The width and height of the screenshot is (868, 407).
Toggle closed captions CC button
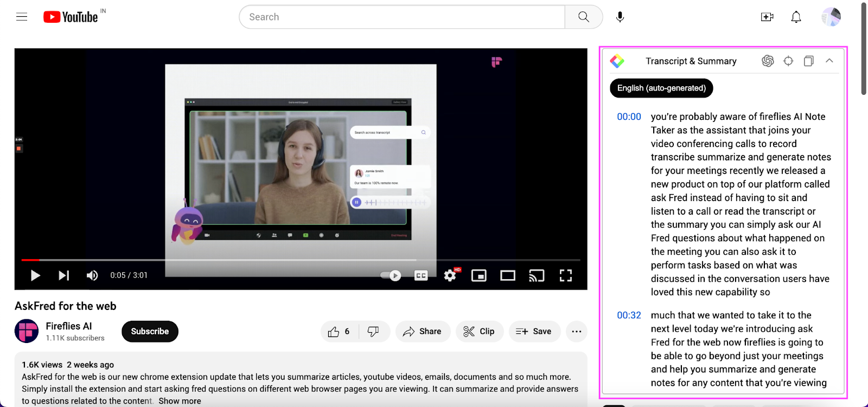click(421, 275)
